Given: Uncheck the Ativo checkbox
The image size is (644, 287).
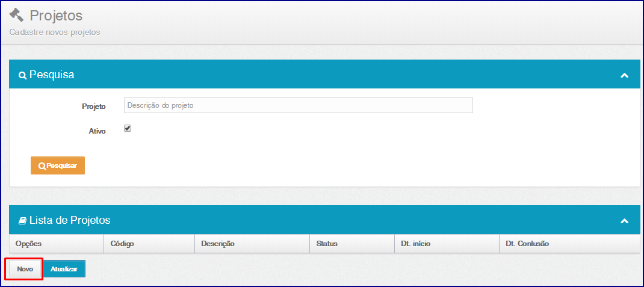Looking at the screenshot, I should (128, 129).
